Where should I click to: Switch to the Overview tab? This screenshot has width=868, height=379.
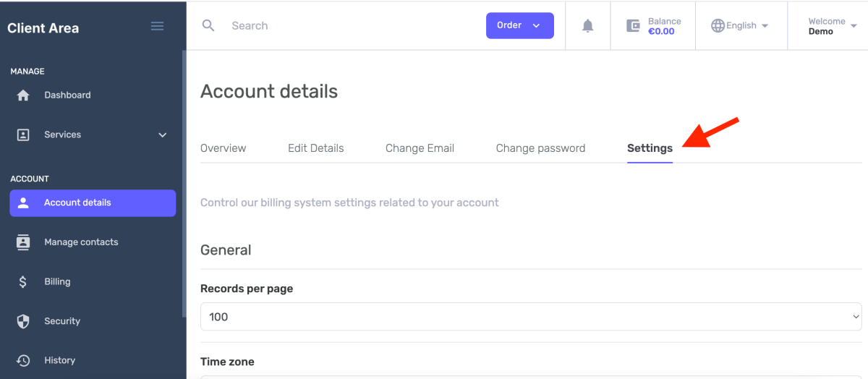(223, 148)
